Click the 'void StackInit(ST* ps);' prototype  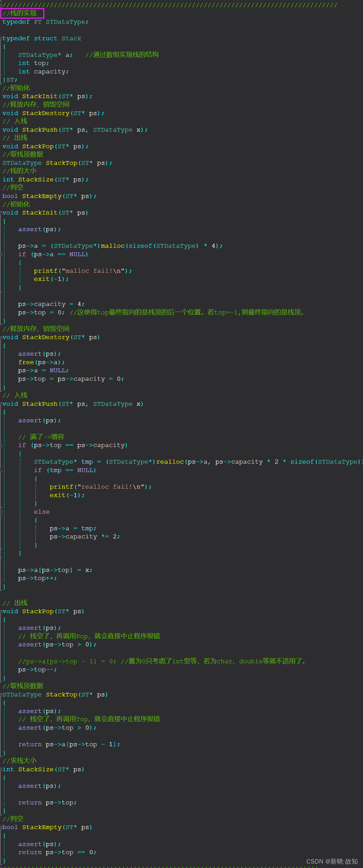47,96
